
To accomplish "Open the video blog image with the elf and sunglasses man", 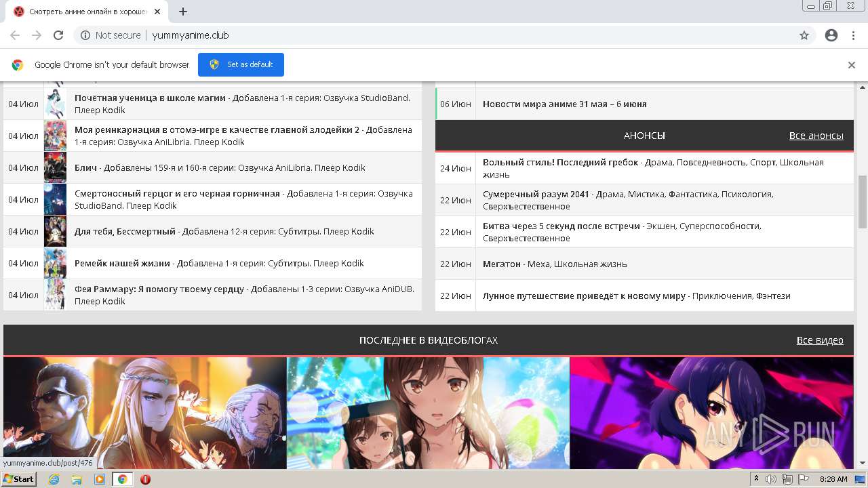I will pos(145,413).
